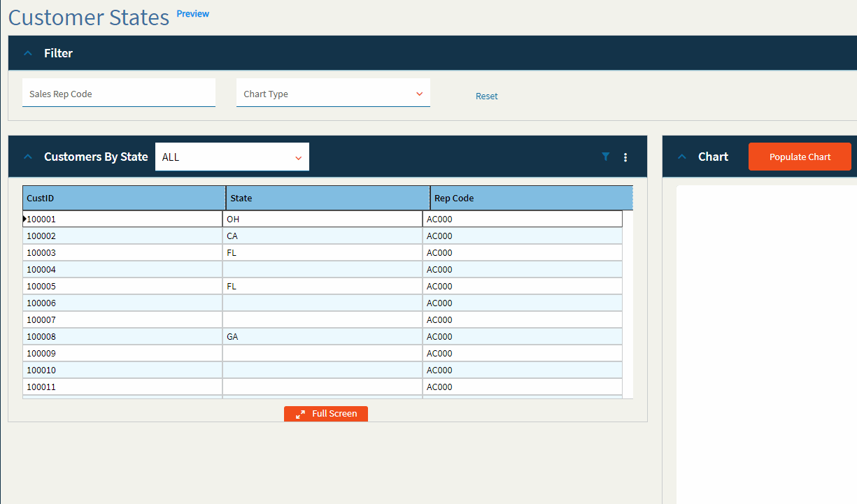Sort by the CustID column header
Viewport: 857px width, 504px height.
tap(124, 198)
